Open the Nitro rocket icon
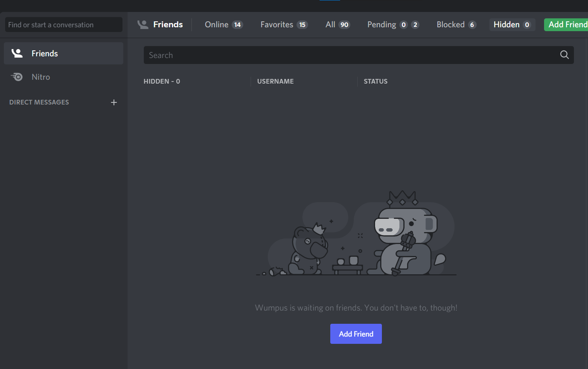Image resolution: width=588 pixels, height=369 pixels. [17, 77]
